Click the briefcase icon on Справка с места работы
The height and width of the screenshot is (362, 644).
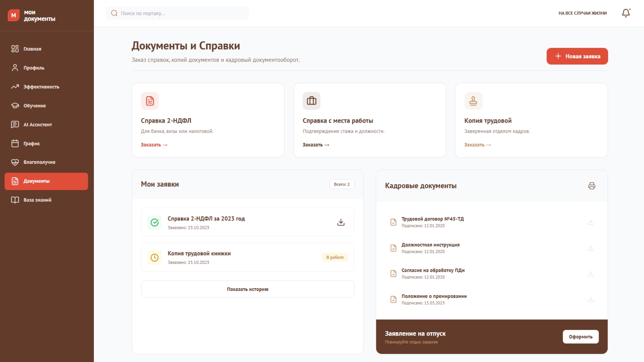pos(312,101)
